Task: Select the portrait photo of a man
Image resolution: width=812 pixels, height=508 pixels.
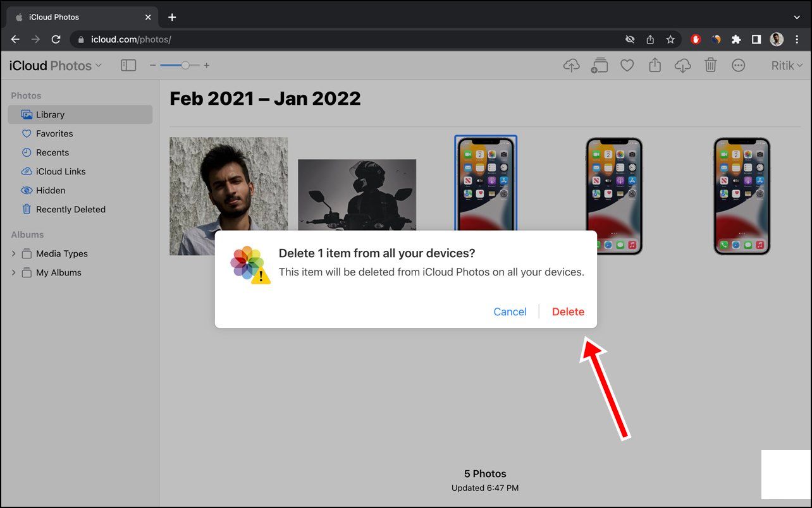Action: 228,196
